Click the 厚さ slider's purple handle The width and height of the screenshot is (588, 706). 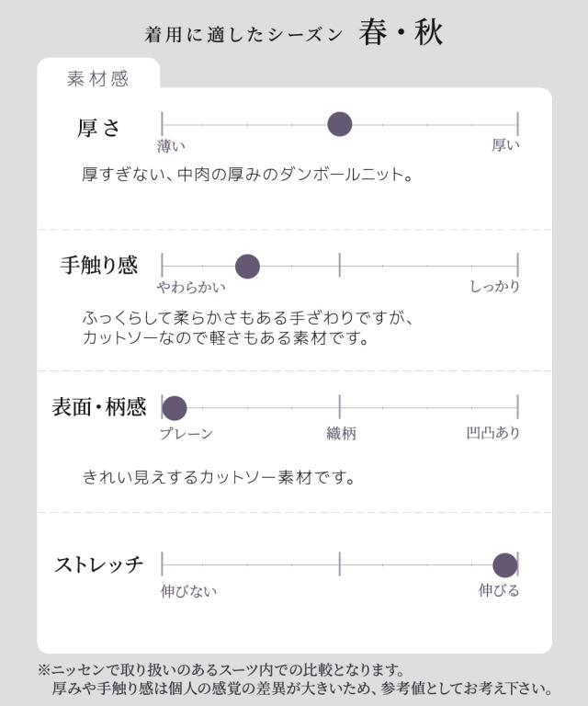tap(340, 123)
